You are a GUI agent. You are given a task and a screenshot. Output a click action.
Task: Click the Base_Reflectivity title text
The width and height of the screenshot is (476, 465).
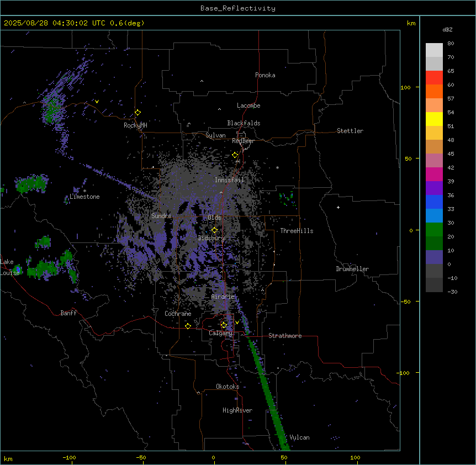pos(238,8)
